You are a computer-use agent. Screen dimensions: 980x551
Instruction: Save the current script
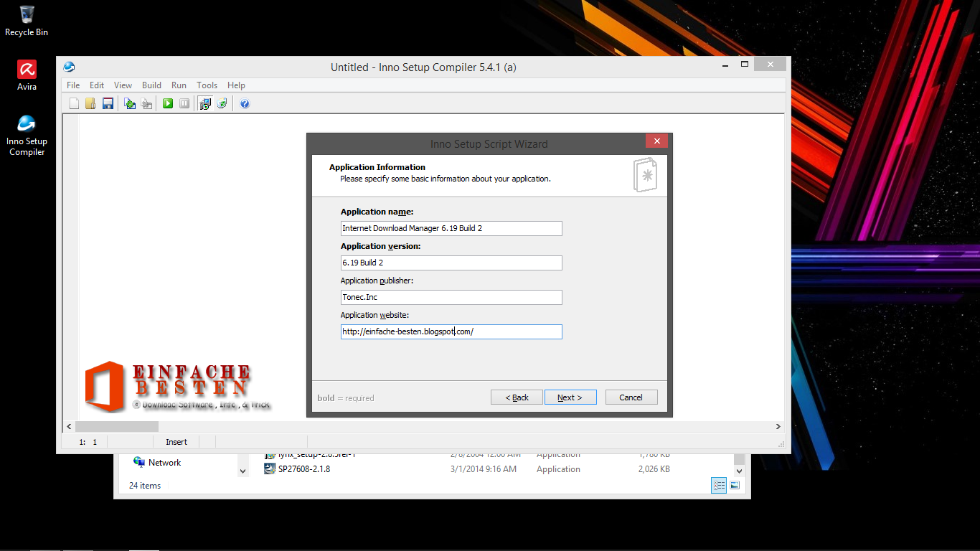tap(108, 103)
